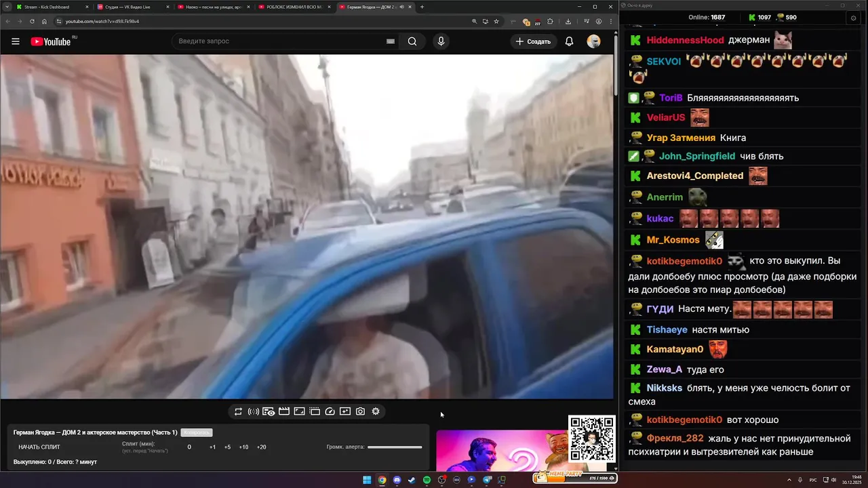Open Telegram from the taskbar
868x488 pixels.
487,480
